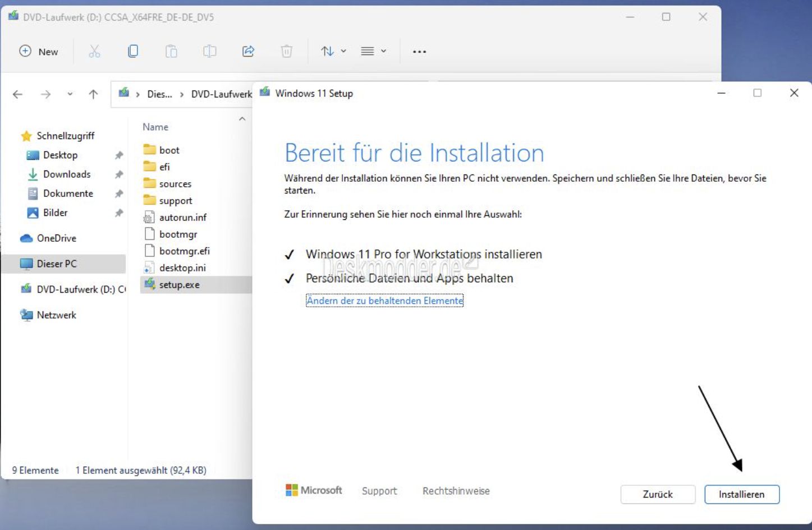Click the Paste icon in Explorer toolbar
Screen dimensions: 812x530
coord(171,51)
